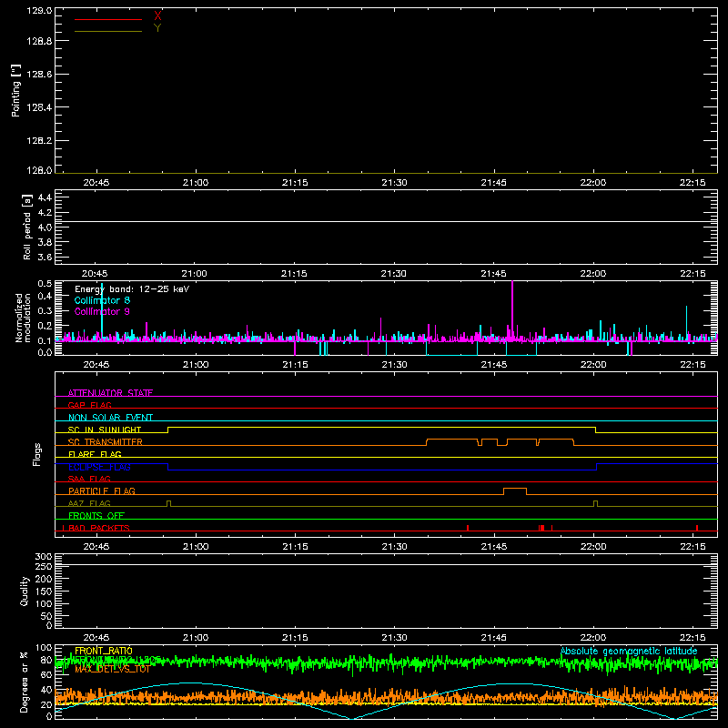Click the Roll period [s] axis title
This screenshot has height=728, width=728.
coord(27,227)
